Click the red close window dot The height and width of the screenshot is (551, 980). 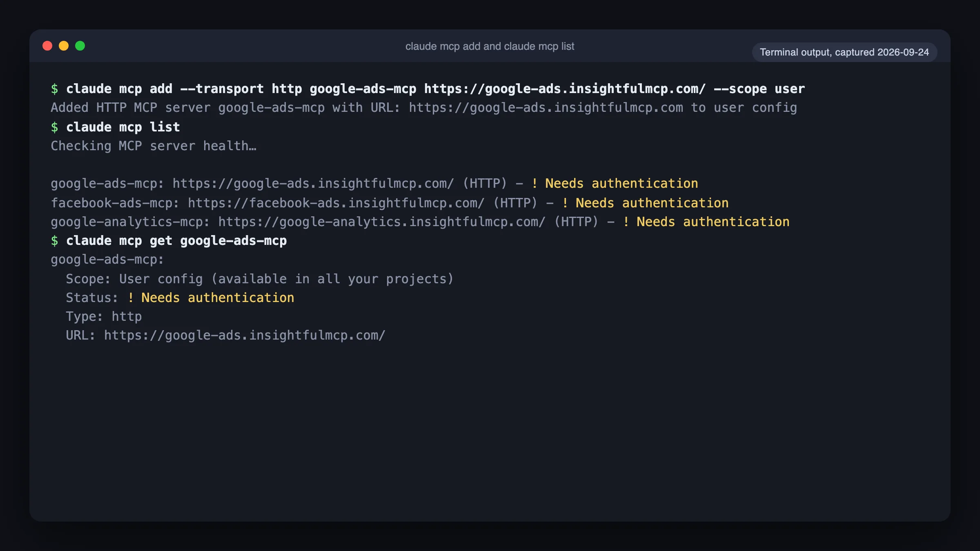point(47,46)
